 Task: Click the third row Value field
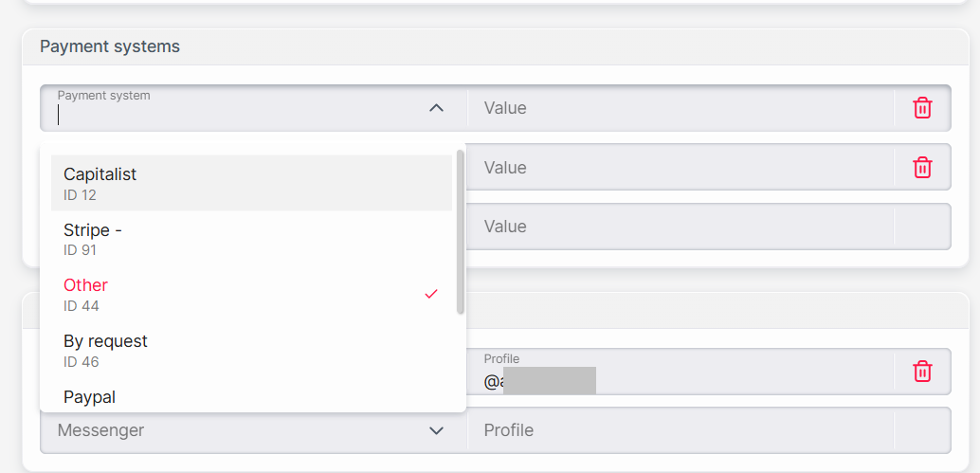(681, 227)
